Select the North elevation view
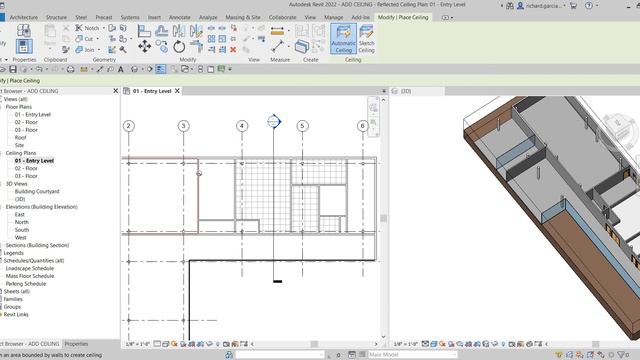 pos(22,222)
